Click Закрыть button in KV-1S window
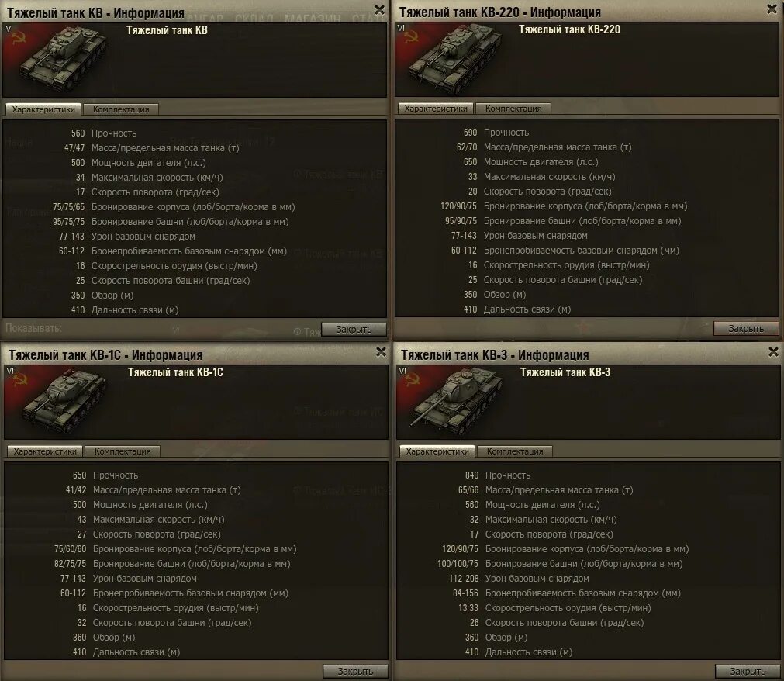784x681 pixels. [x=355, y=671]
